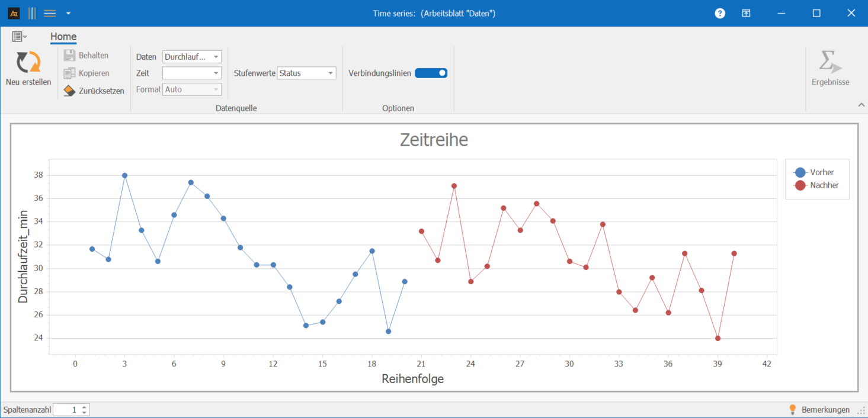
Task: Open the quick access toolbar dropdown arrow
Action: pos(68,13)
